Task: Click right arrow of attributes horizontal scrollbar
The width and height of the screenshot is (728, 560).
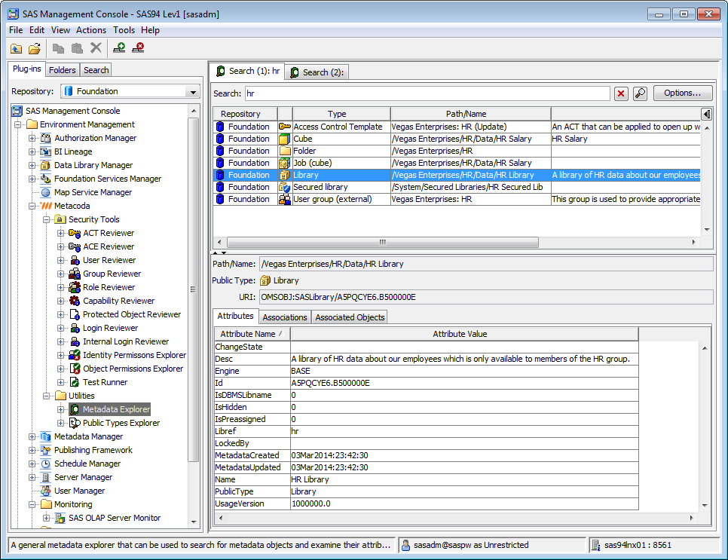Action: point(691,519)
